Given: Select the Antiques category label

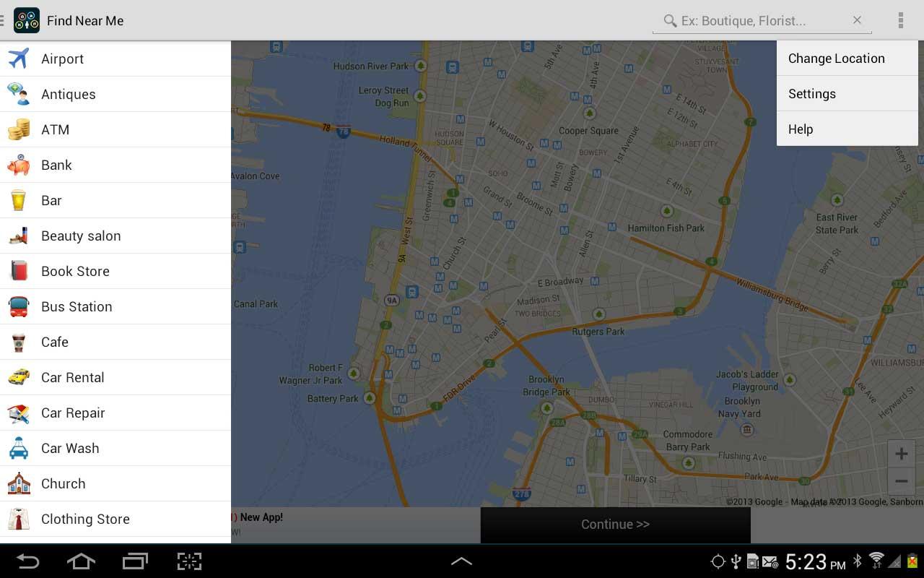Looking at the screenshot, I should 69,94.
